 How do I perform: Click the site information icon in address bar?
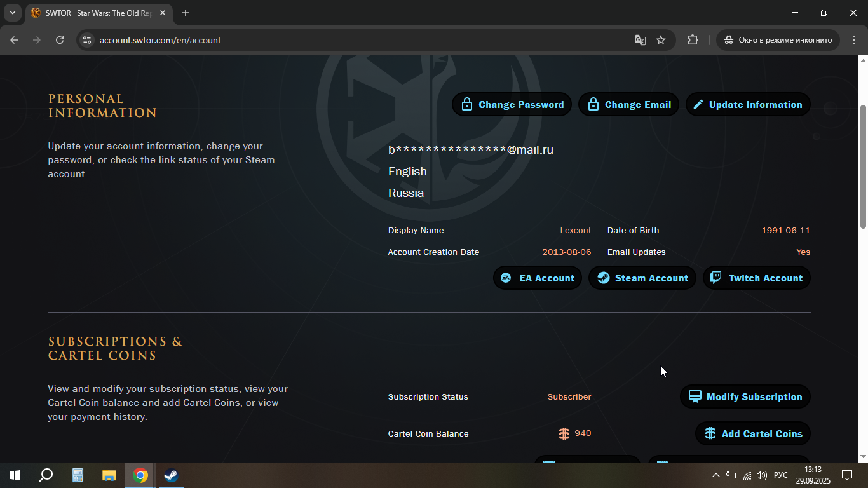(x=88, y=40)
